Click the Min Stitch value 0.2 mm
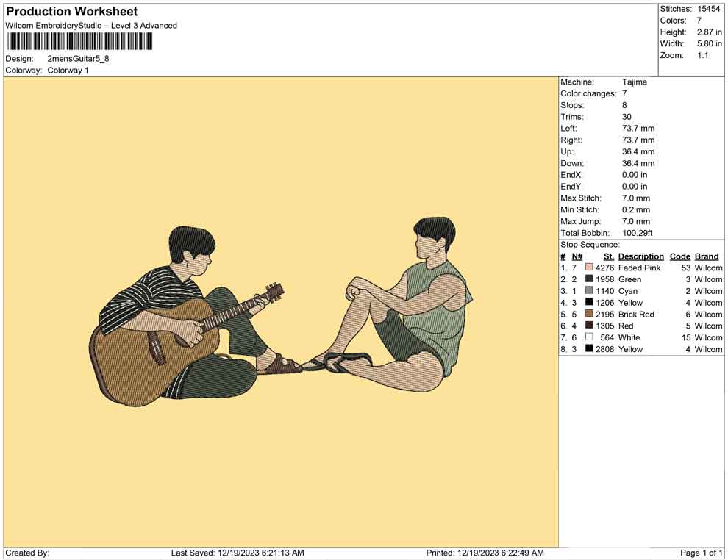The height and width of the screenshot is (560, 728). (636, 209)
